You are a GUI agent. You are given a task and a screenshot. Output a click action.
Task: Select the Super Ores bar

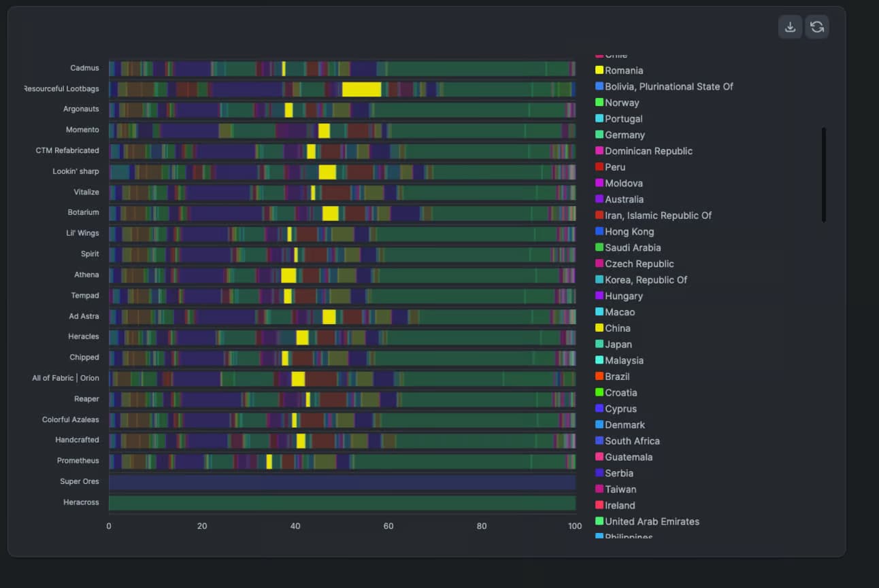point(340,481)
